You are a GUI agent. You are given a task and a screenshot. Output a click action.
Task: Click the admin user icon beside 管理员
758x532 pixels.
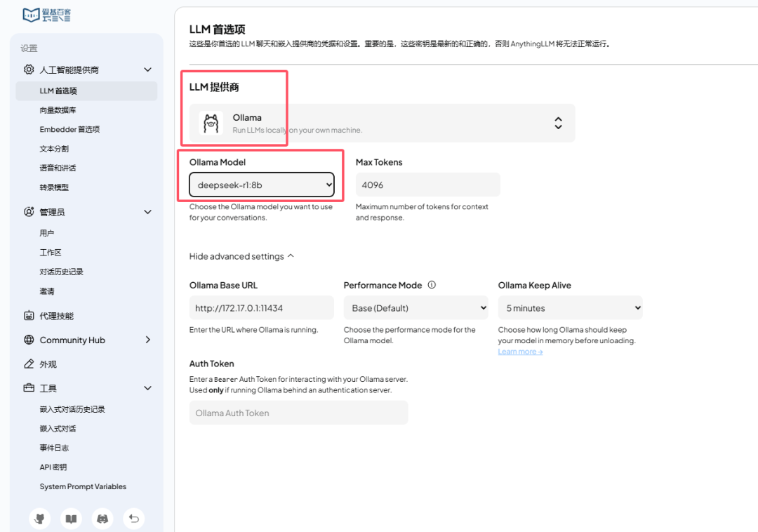(29, 212)
